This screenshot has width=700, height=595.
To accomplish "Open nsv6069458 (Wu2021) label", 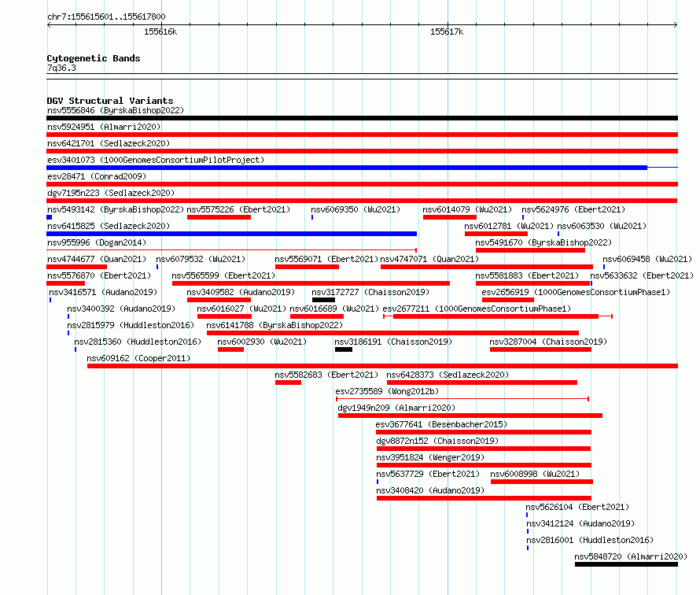I will [647, 259].
